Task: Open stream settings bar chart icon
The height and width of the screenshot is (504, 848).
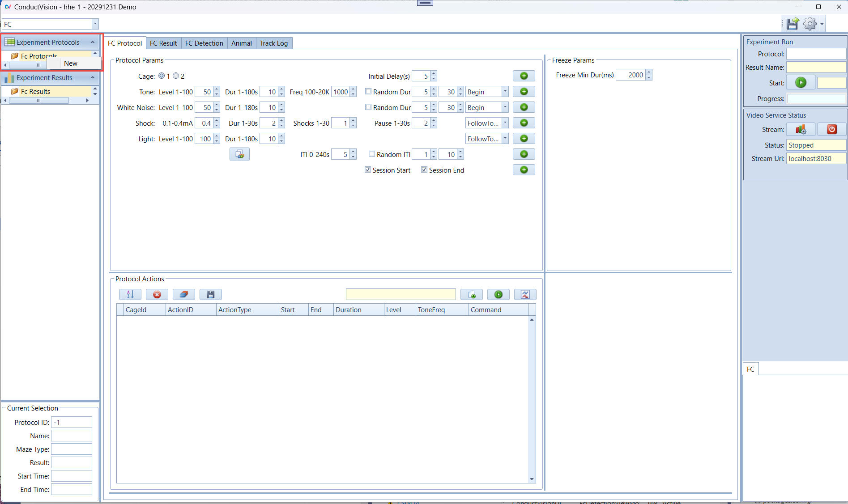Action: pos(801,129)
